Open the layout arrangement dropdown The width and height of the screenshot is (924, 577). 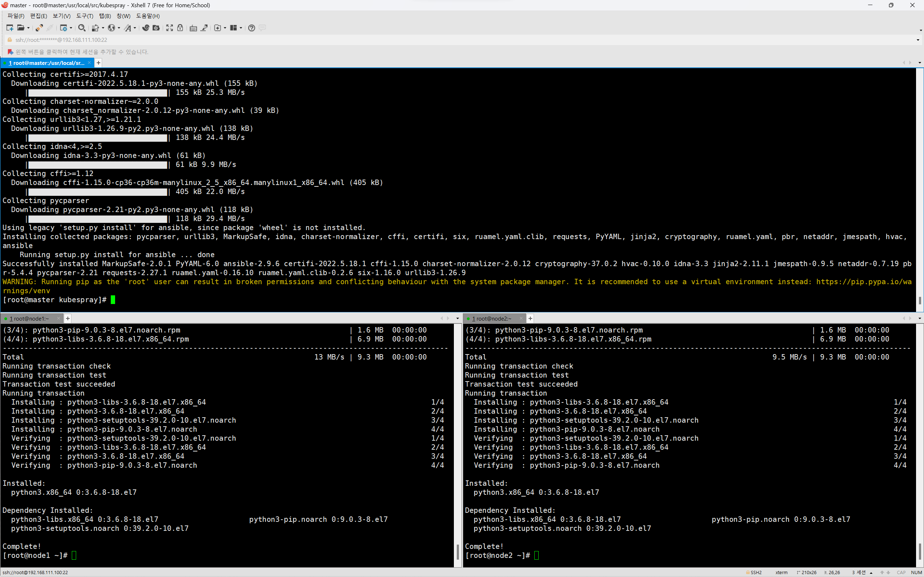pos(241,28)
